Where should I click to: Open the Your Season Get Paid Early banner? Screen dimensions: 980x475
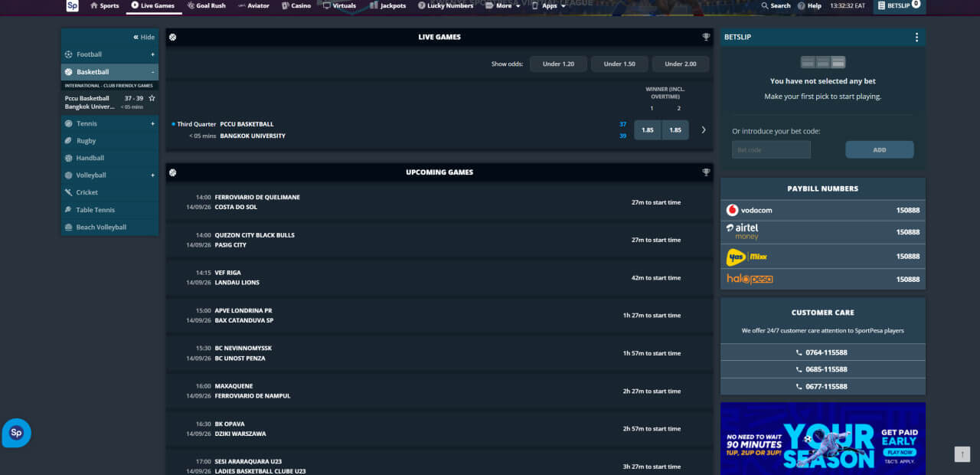pyautogui.click(x=823, y=439)
